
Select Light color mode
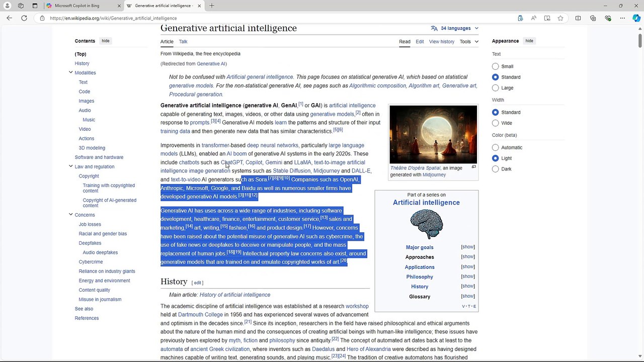[496, 158]
